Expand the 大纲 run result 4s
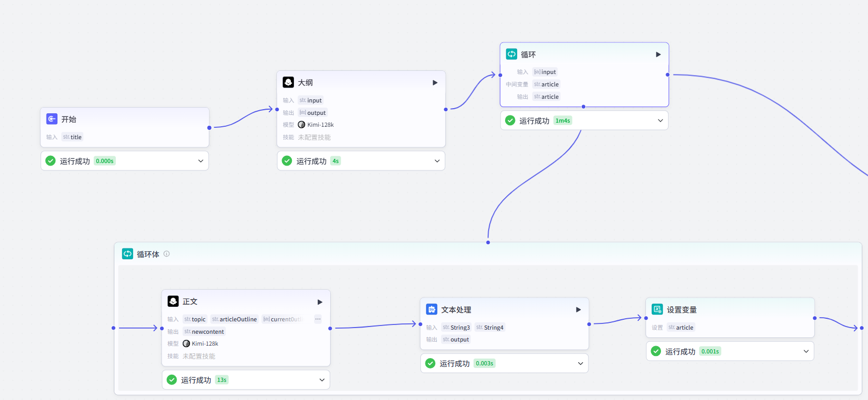The width and height of the screenshot is (868, 400). pos(437,161)
